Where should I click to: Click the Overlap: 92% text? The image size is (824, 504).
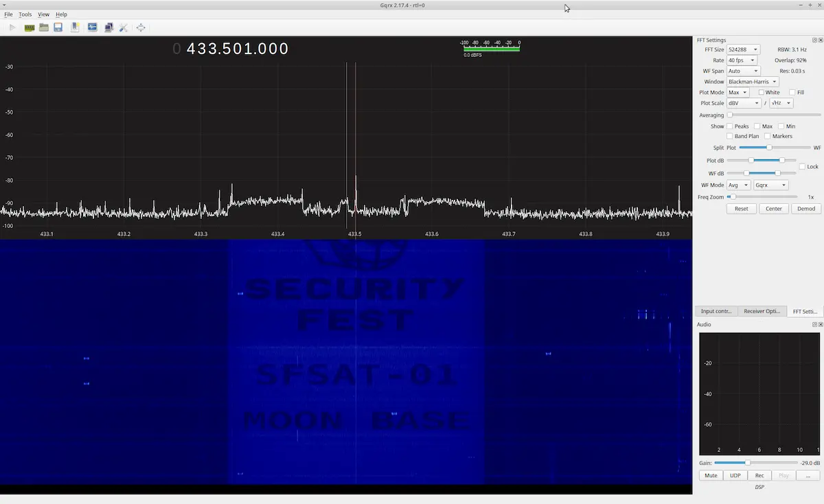[x=790, y=60]
